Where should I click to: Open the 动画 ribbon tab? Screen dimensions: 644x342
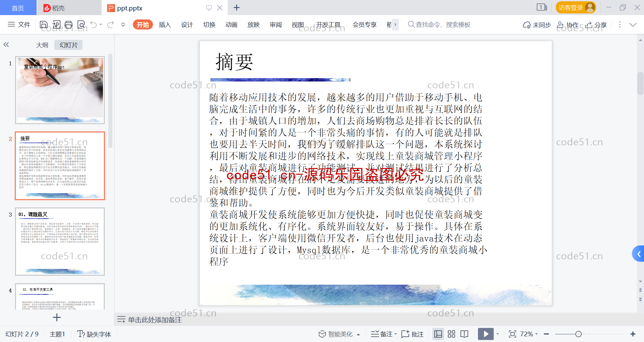[231, 25]
